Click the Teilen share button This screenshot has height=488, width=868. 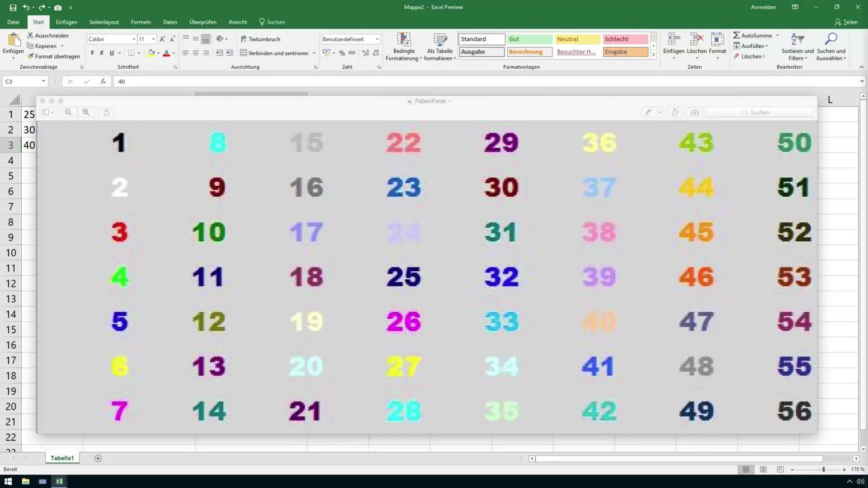click(846, 22)
